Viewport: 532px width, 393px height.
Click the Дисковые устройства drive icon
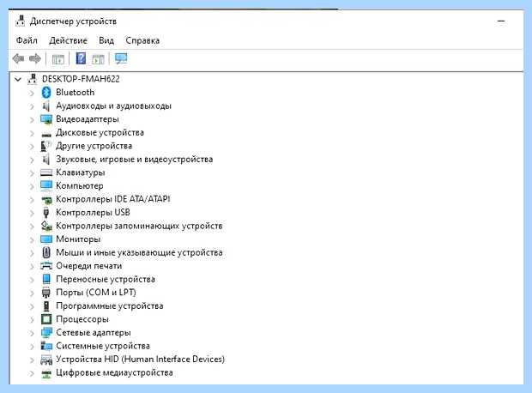[46, 134]
